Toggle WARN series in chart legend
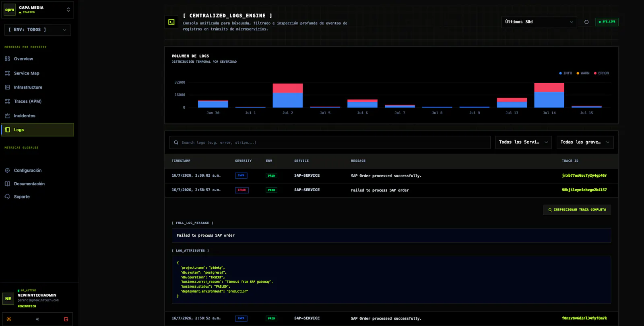 coord(583,73)
